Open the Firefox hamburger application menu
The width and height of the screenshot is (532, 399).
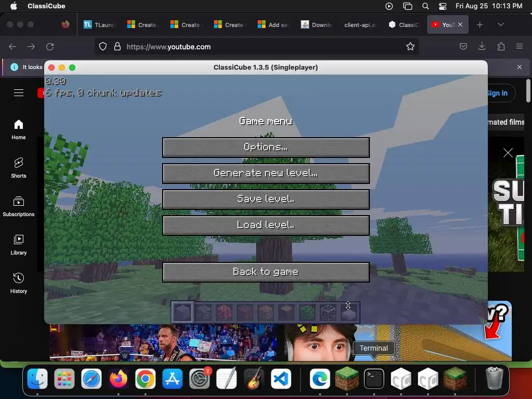coord(520,46)
